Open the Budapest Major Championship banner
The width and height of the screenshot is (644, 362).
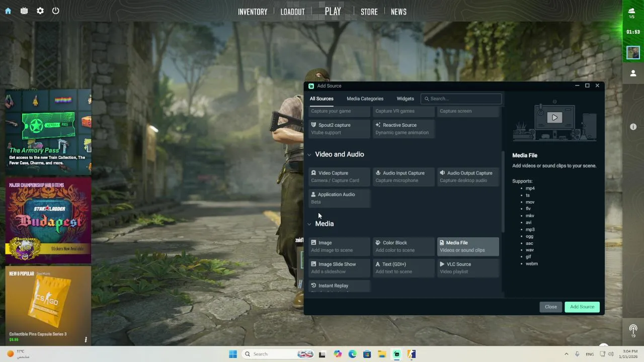pos(48,220)
